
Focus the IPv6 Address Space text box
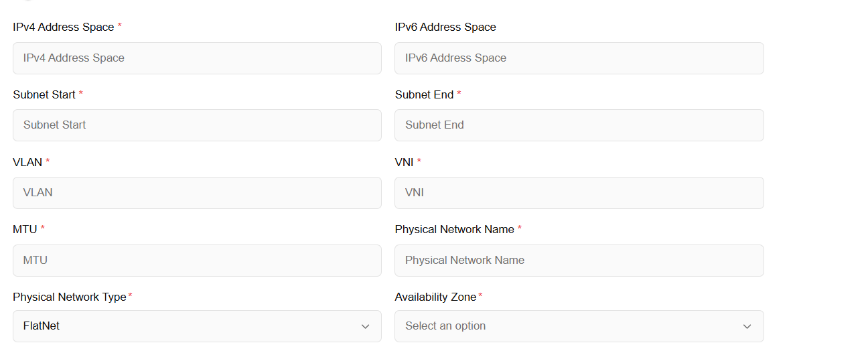579,58
